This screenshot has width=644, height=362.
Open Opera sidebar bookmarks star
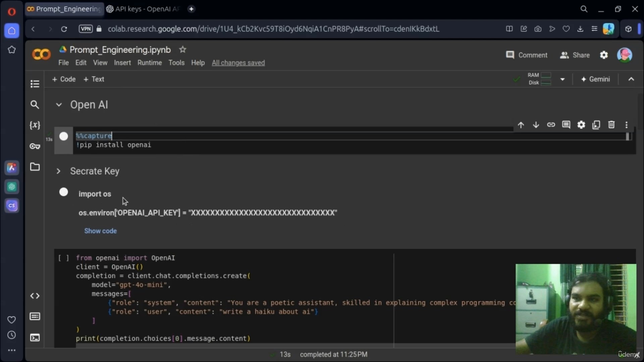pos(12,50)
